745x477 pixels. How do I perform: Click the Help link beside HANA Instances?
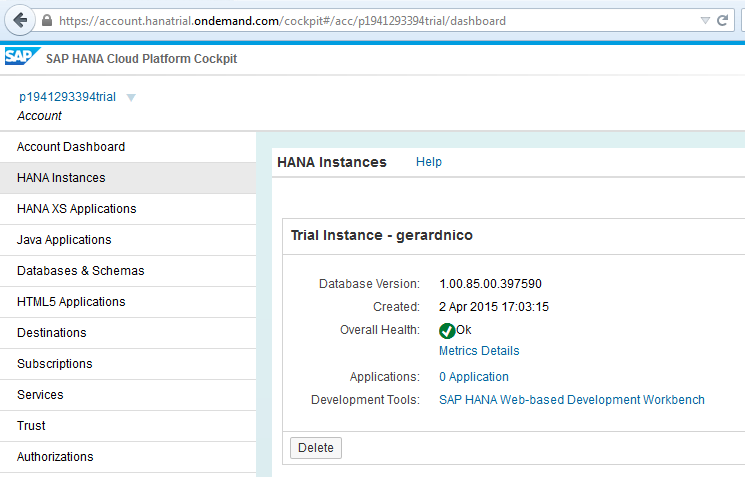pyautogui.click(x=429, y=162)
